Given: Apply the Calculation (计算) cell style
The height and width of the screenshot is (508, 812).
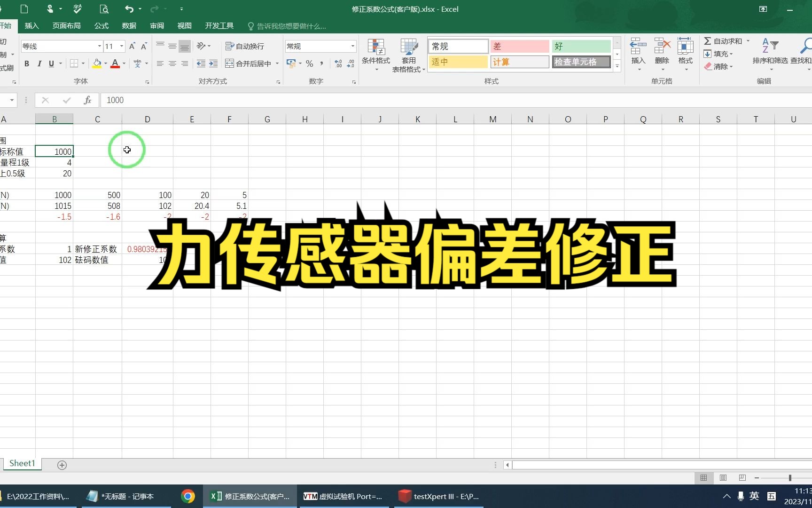Looking at the screenshot, I should tap(520, 62).
